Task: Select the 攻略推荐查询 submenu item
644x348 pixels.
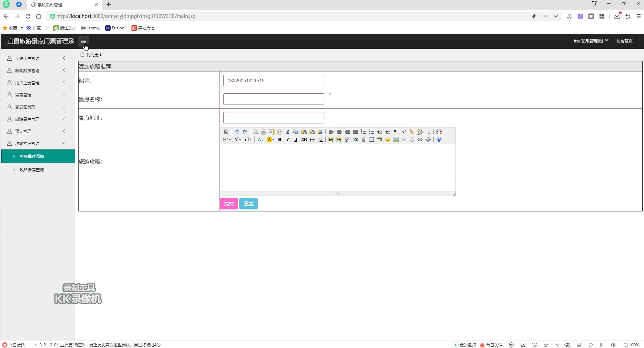Action: [x=38, y=170]
